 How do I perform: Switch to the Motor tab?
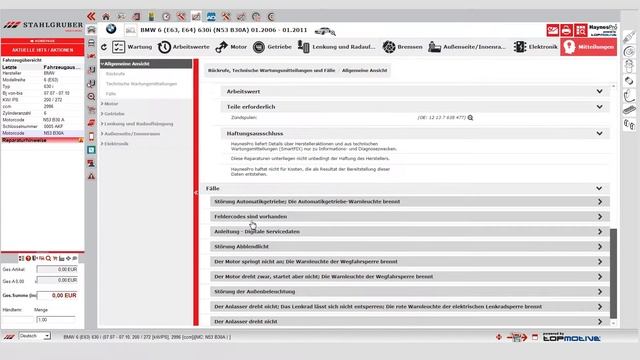point(231,47)
